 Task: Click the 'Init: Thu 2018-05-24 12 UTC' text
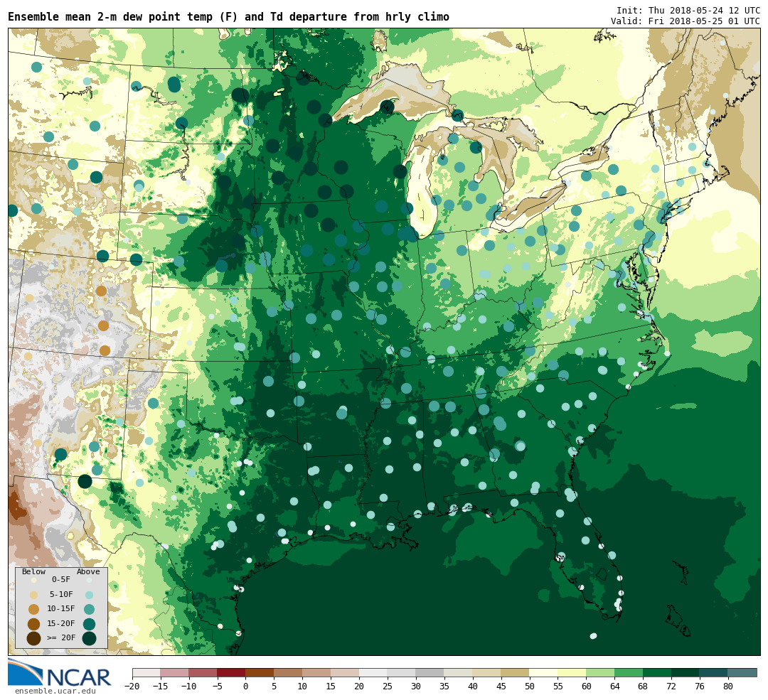(x=688, y=11)
